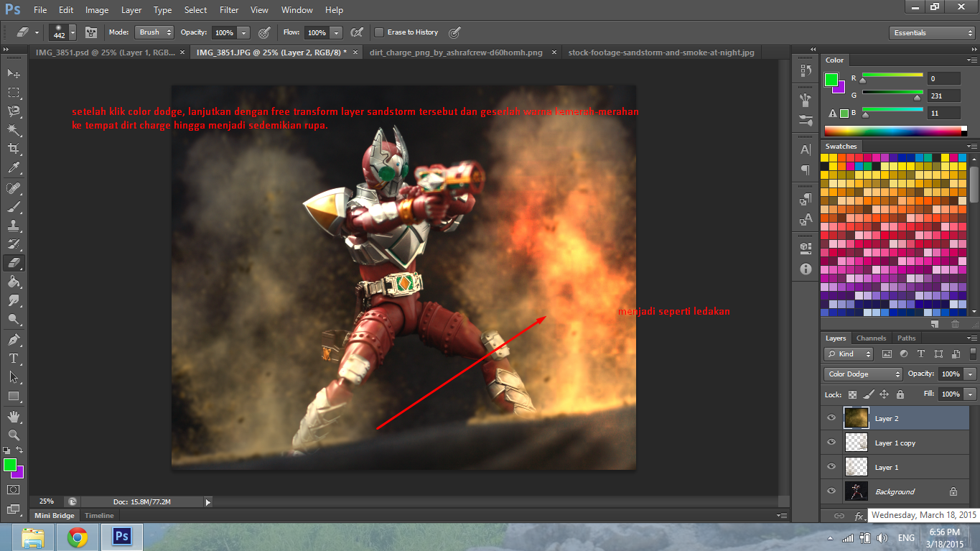Switch to the Timeline panel
Viewport: 980px width, 551px height.
coord(98,515)
